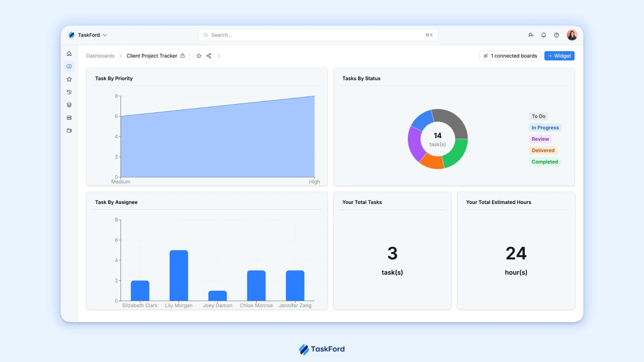Open the 1 connected boards button

(510, 56)
